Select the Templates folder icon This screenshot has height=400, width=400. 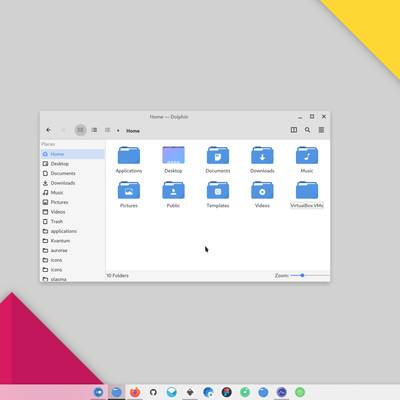[218, 190]
